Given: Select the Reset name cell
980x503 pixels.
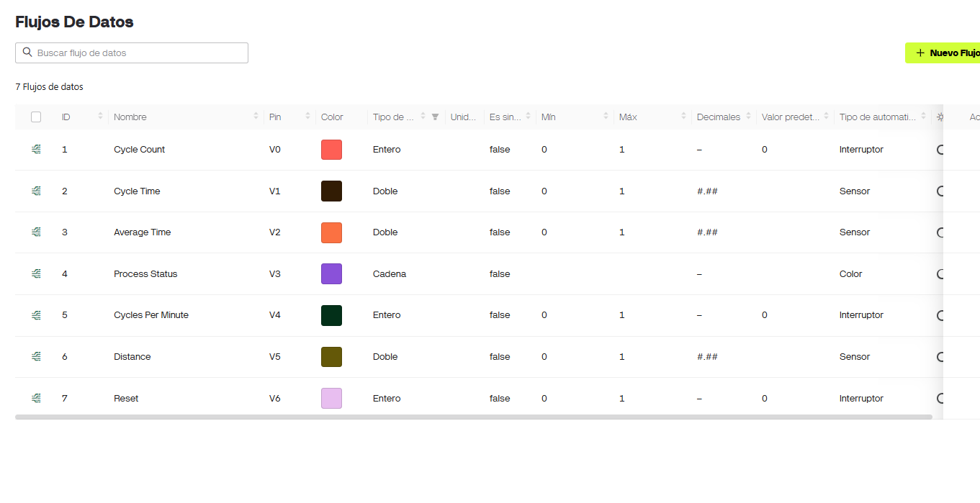Looking at the screenshot, I should click(126, 398).
